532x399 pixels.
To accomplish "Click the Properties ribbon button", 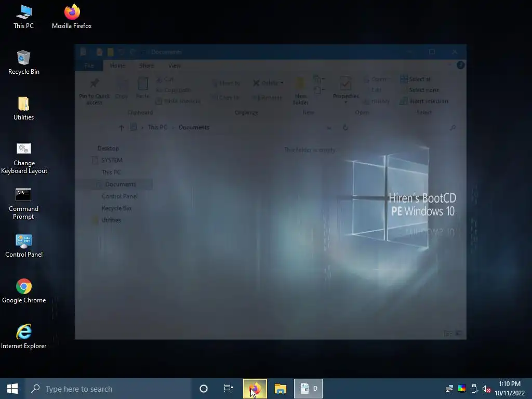I will tap(345, 90).
